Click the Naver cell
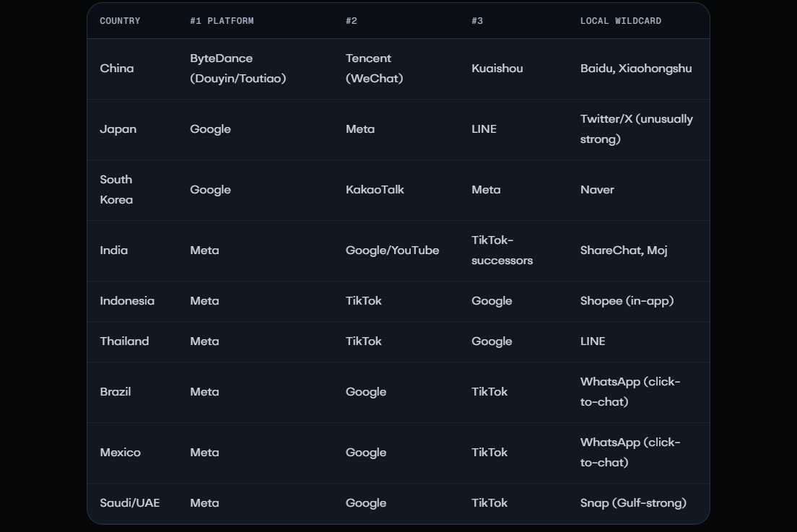797x532 pixels. (597, 190)
